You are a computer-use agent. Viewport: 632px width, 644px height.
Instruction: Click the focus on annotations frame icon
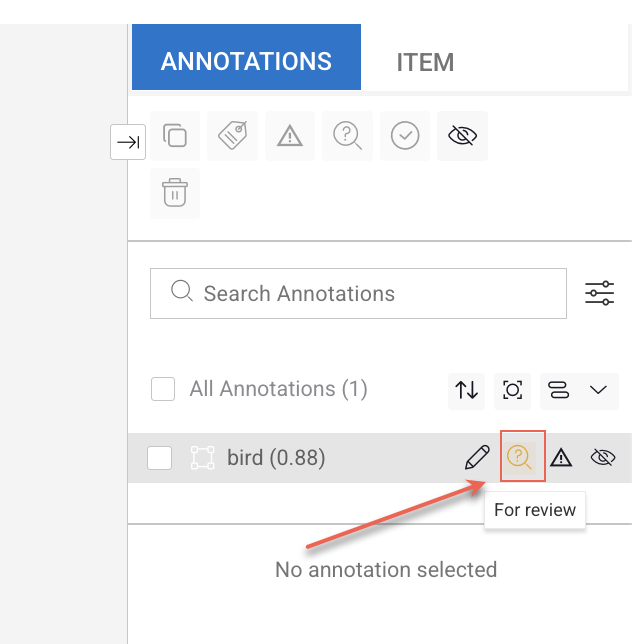[x=512, y=390]
